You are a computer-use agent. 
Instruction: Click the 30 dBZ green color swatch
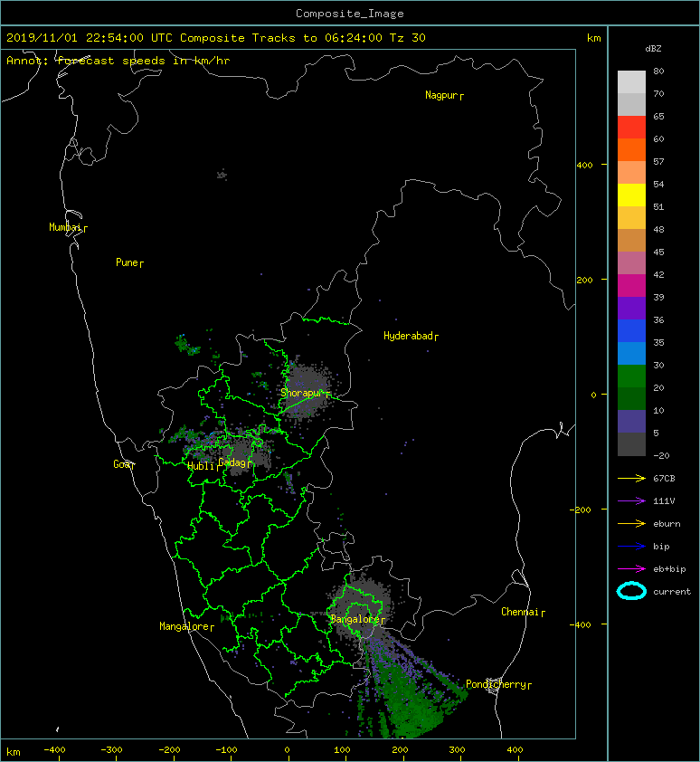coord(631,376)
